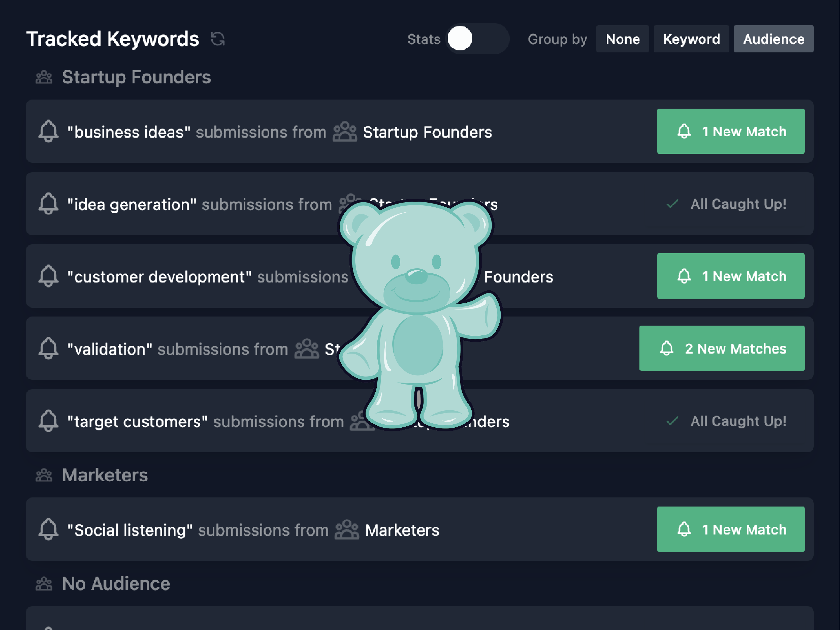Click the "business ideas" keyword text
The width and height of the screenshot is (840, 630).
pos(129,132)
